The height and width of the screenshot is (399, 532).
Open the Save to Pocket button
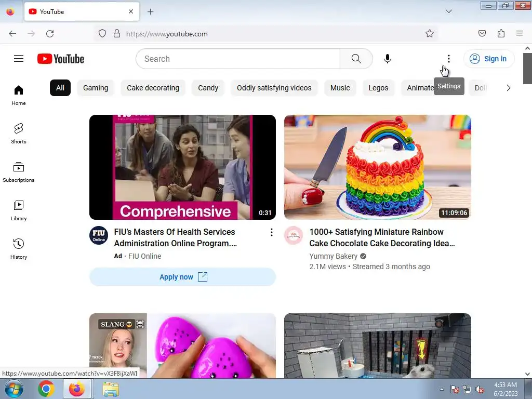click(482, 33)
